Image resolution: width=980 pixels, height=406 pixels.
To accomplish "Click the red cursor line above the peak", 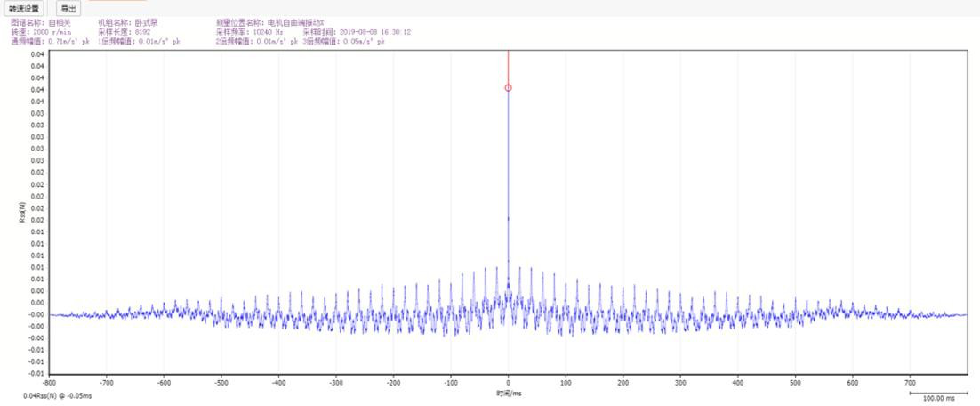I will pos(508,67).
